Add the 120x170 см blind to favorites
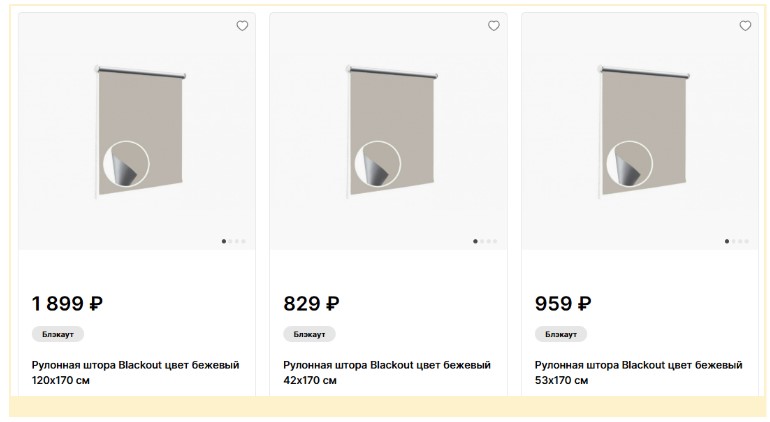The width and height of the screenshot is (770, 422). click(242, 26)
